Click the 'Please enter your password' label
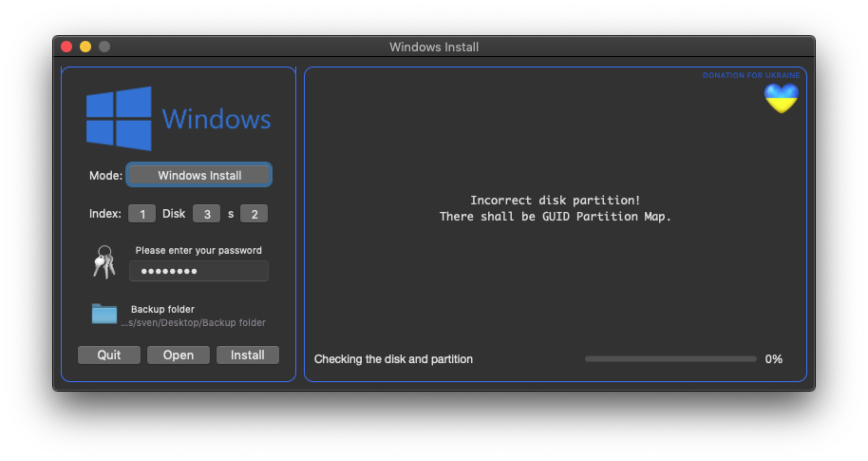Screen dimensions: 868x461 pos(198,250)
